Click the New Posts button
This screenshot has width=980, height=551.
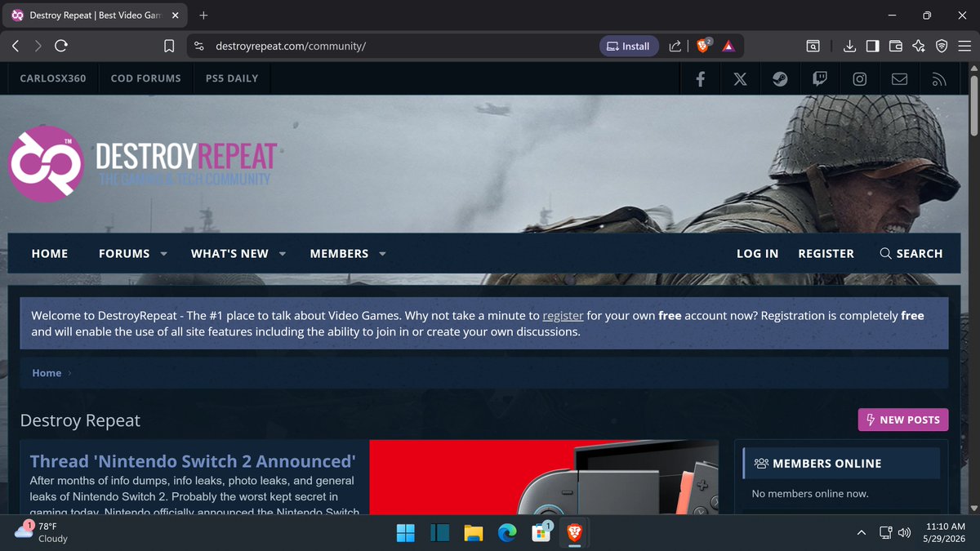902,420
